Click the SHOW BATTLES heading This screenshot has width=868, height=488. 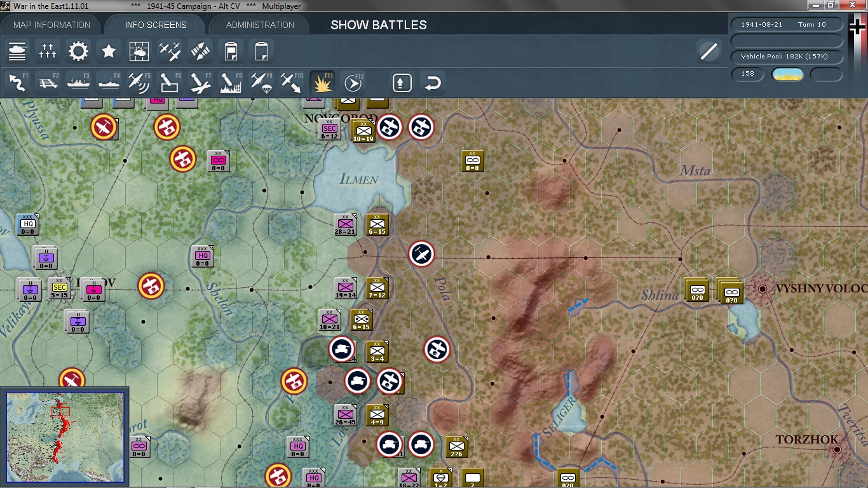(x=379, y=25)
